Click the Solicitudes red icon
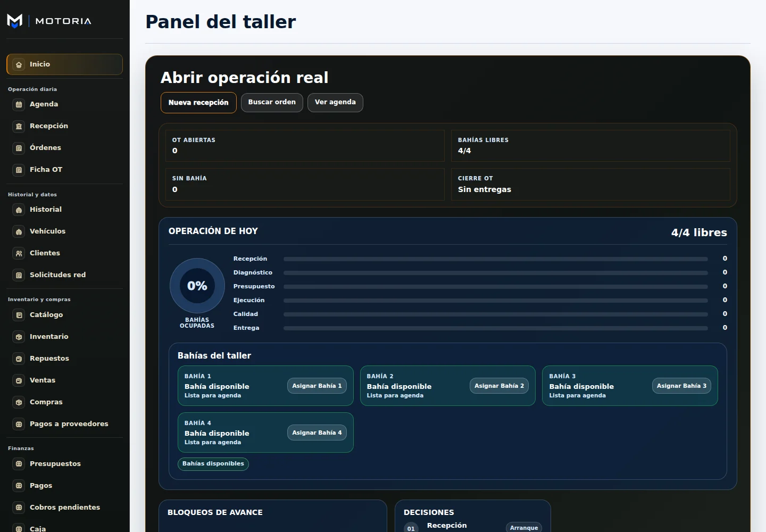Screen dimensions: 766x532 (x=19, y=275)
